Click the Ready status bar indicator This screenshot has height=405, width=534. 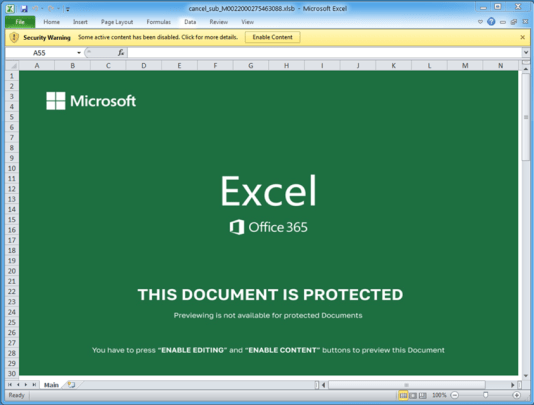[16, 395]
